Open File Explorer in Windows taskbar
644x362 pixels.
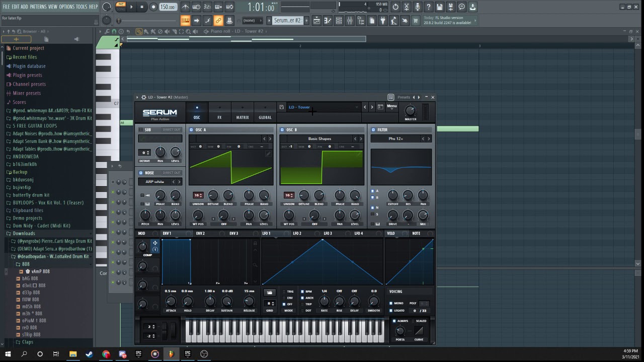tap(72, 354)
